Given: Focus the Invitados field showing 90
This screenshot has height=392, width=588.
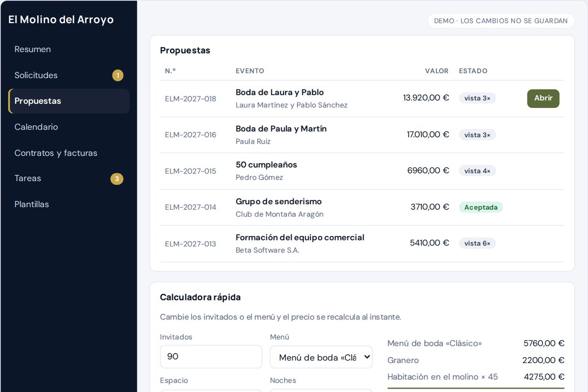Looking at the screenshot, I should (211, 357).
